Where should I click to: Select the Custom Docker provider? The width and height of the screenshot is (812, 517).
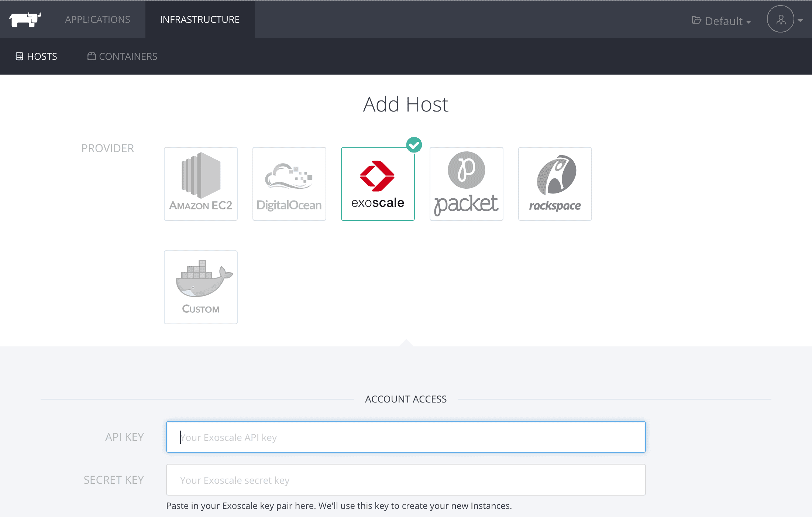[201, 287]
